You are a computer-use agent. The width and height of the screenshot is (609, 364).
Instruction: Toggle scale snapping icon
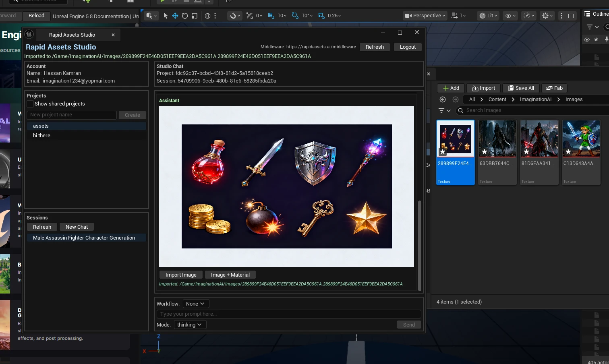(321, 16)
